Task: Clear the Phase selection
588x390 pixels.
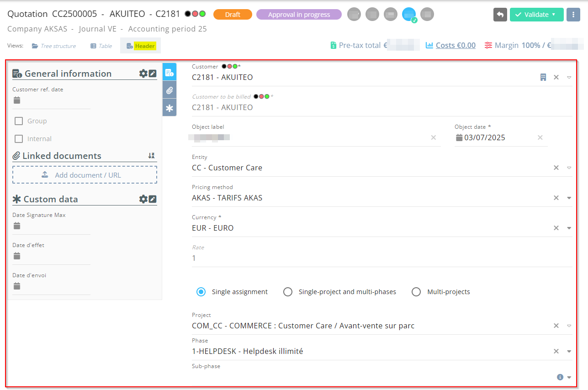Action: [x=556, y=351]
